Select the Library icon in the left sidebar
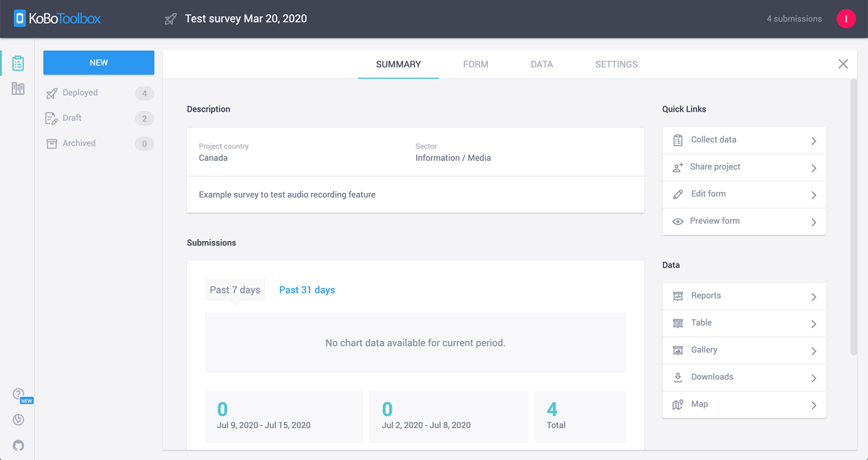 pos(17,88)
